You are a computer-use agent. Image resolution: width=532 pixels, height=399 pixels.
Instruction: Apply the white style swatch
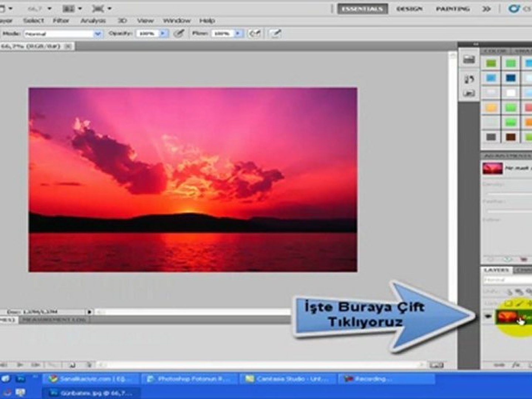(511, 93)
